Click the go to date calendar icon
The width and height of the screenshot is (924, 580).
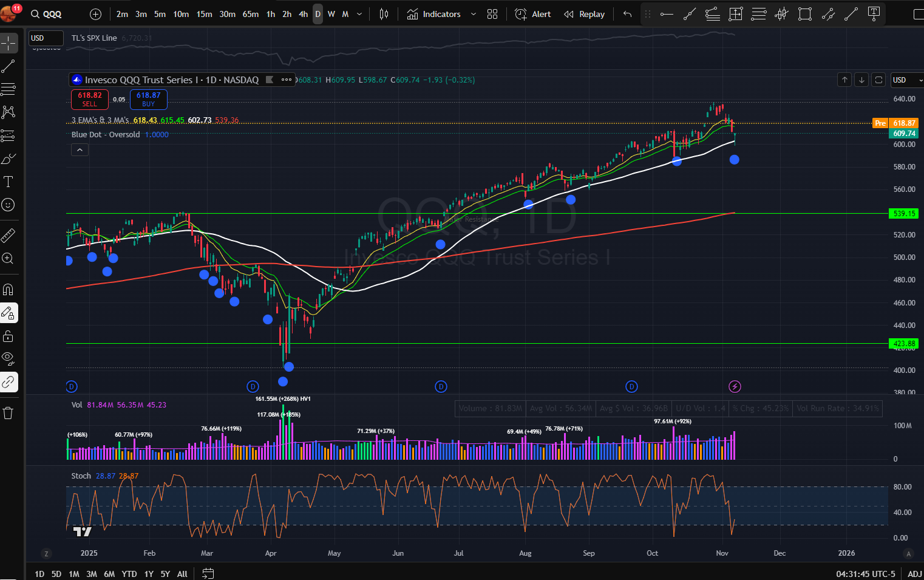point(208,573)
